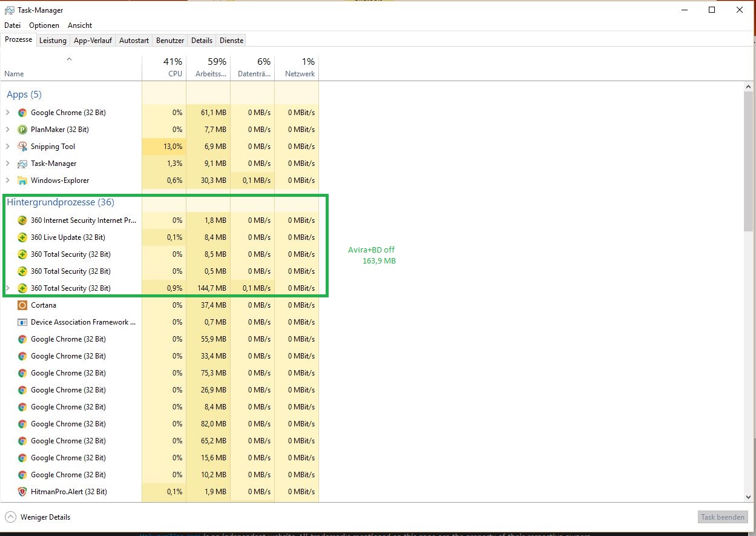The height and width of the screenshot is (536, 756).
Task: Expand the Snipping Tool process group
Action: [x=8, y=147]
